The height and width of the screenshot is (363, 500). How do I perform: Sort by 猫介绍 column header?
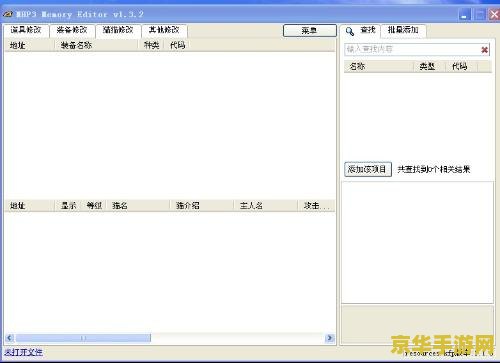point(201,206)
